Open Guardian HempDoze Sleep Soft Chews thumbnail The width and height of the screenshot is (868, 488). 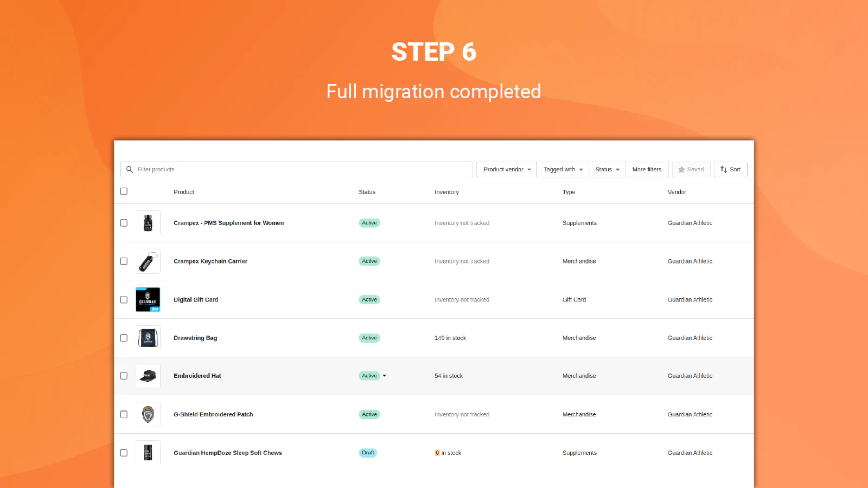148,453
